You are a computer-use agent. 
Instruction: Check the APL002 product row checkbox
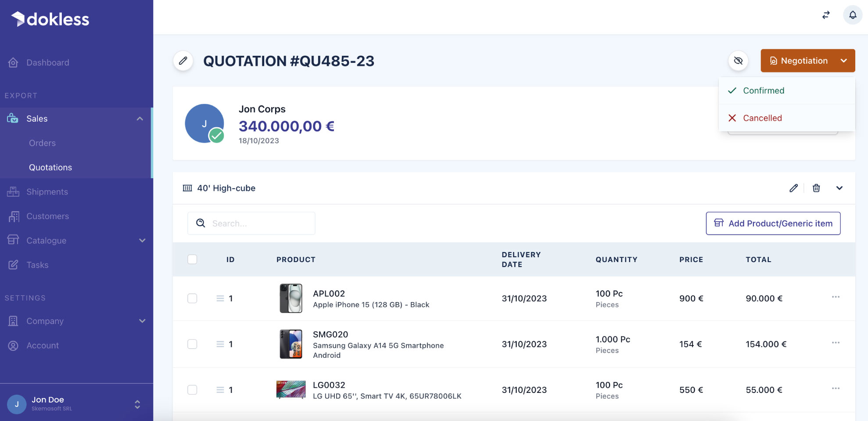pyautogui.click(x=192, y=299)
